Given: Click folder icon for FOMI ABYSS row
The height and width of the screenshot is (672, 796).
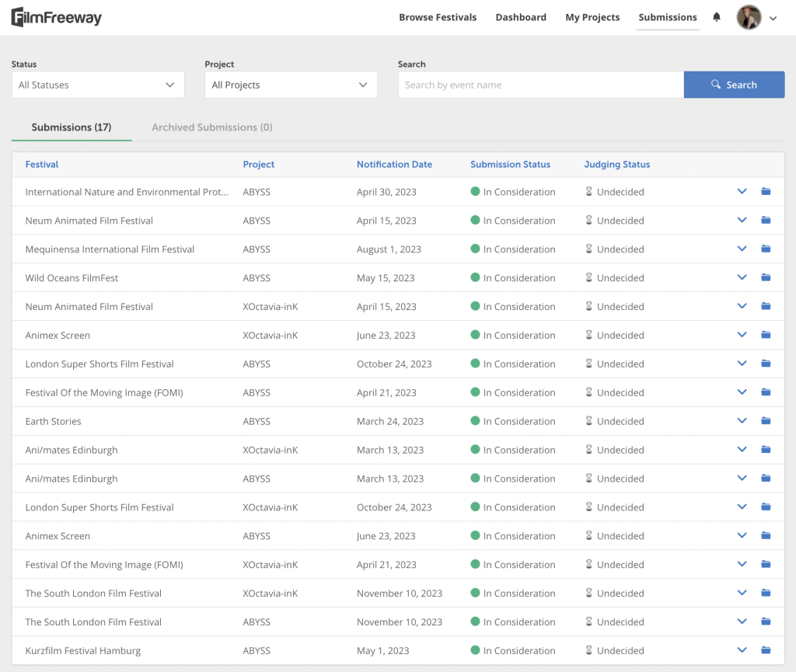Looking at the screenshot, I should 766,392.
